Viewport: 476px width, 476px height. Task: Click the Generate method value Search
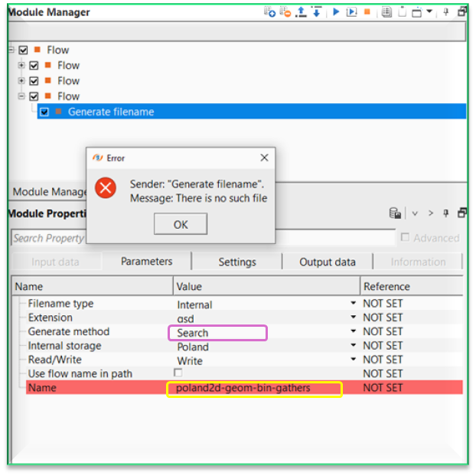click(193, 333)
